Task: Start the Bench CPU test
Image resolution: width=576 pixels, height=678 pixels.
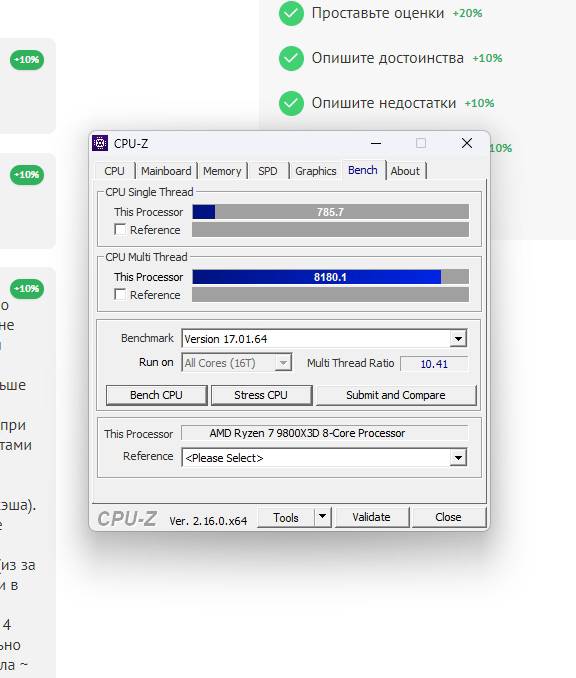Action: click(x=157, y=395)
